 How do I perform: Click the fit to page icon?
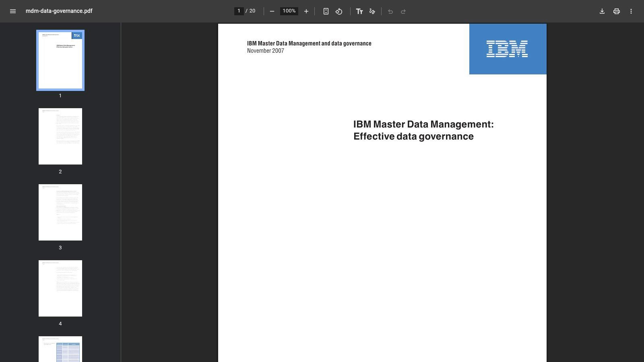(326, 11)
